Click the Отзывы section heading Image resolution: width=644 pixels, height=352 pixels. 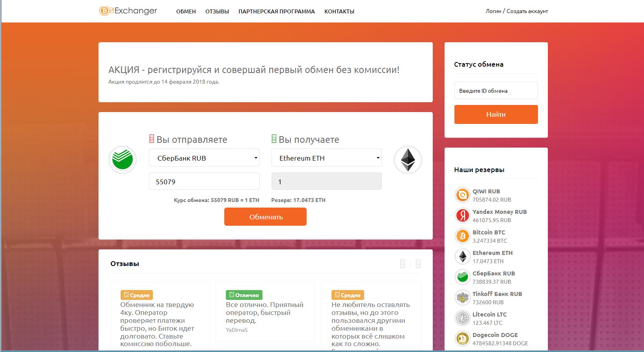(125, 264)
